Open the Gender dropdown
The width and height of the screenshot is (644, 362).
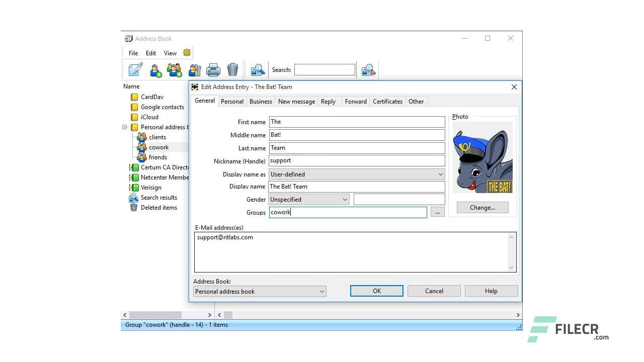(x=345, y=199)
